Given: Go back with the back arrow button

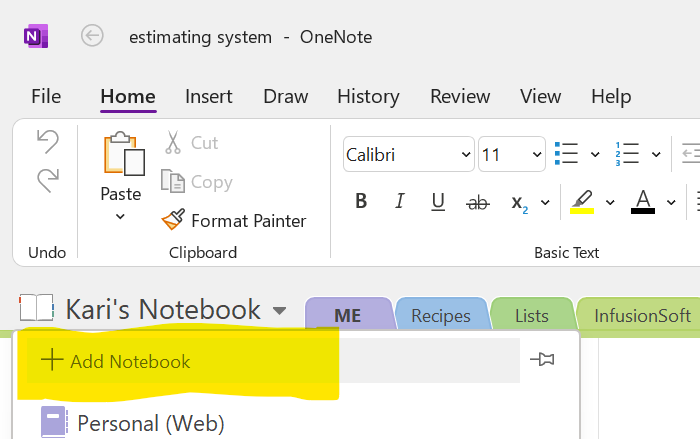Looking at the screenshot, I should tap(92, 36).
